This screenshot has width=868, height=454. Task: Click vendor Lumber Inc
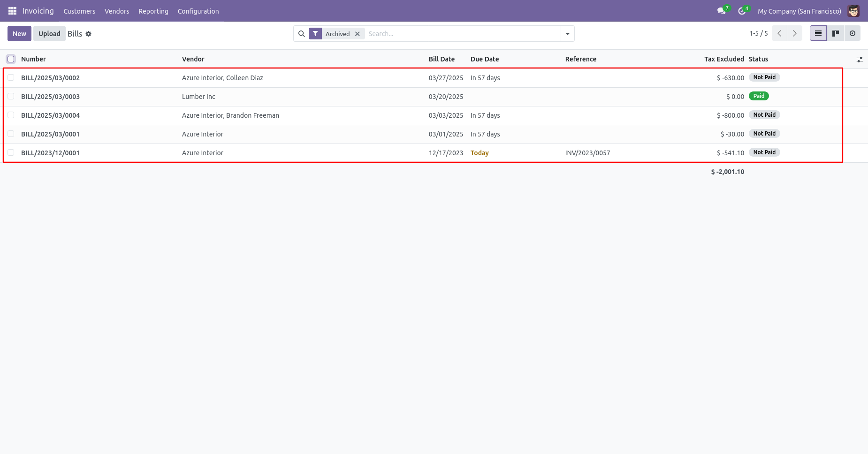tap(198, 97)
